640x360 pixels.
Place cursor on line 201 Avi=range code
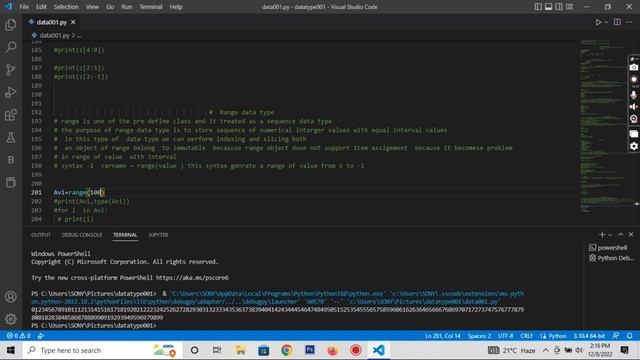pyautogui.click(x=79, y=192)
